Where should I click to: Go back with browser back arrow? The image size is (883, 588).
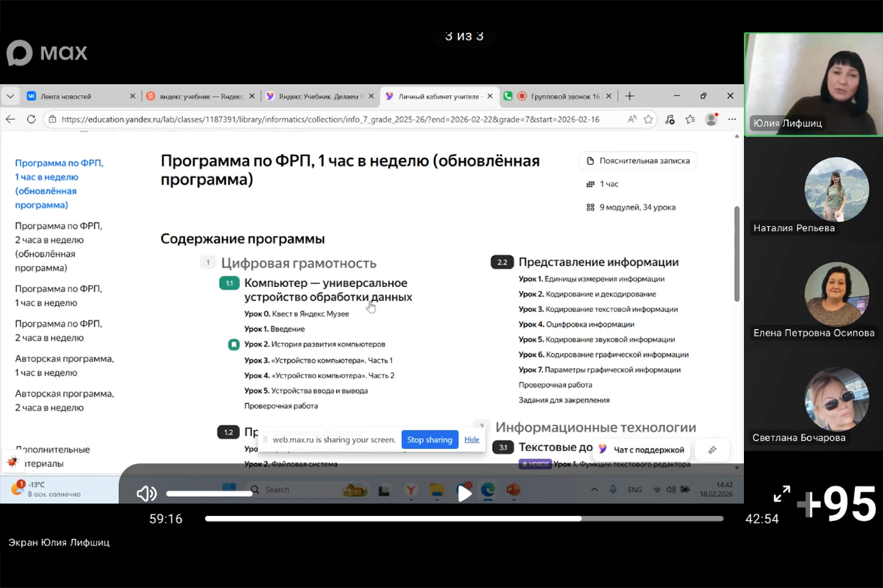pyautogui.click(x=10, y=118)
